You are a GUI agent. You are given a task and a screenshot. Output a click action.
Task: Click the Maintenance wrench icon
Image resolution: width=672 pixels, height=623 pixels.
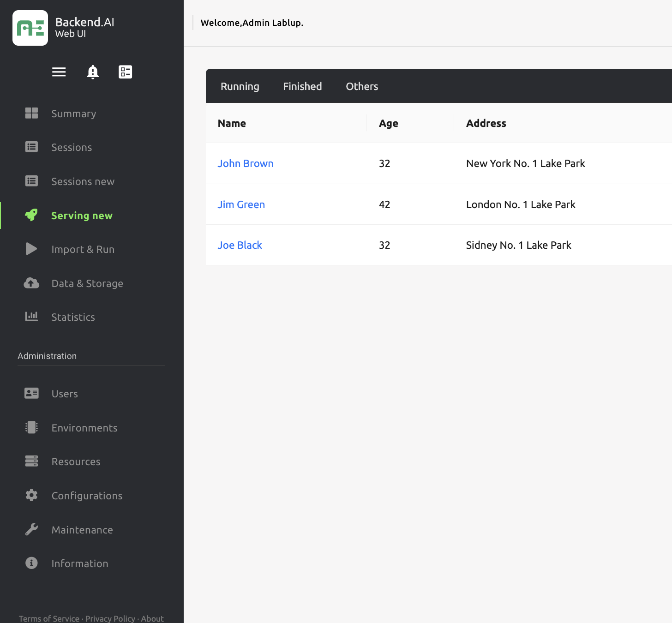pyautogui.click(x=31, y=529)
